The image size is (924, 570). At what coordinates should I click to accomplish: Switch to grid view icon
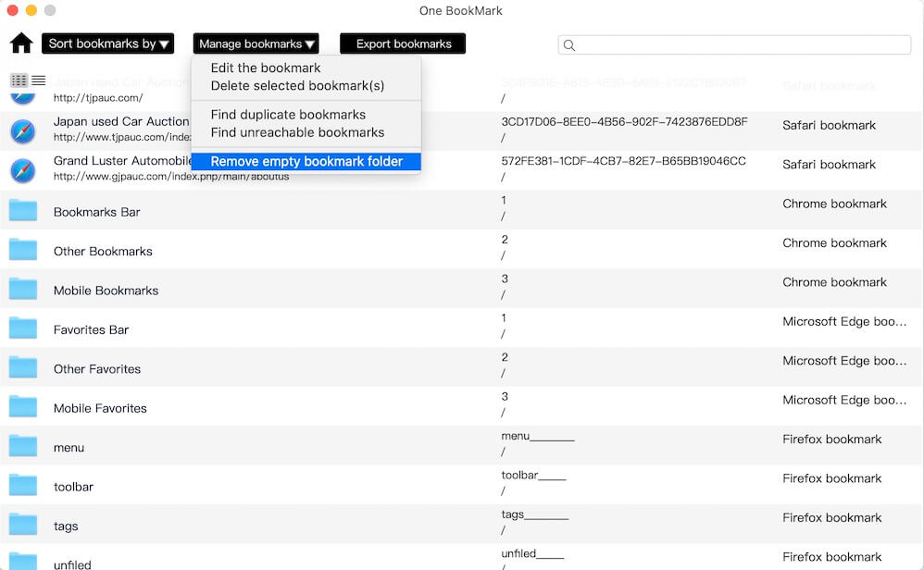(x=19, y=81)
